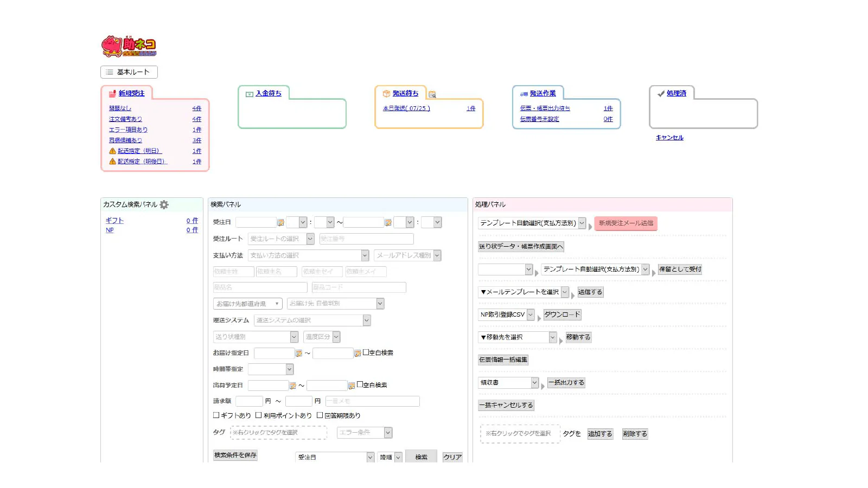Open the エラー項目あり link
868x488 pixels.
128,130
